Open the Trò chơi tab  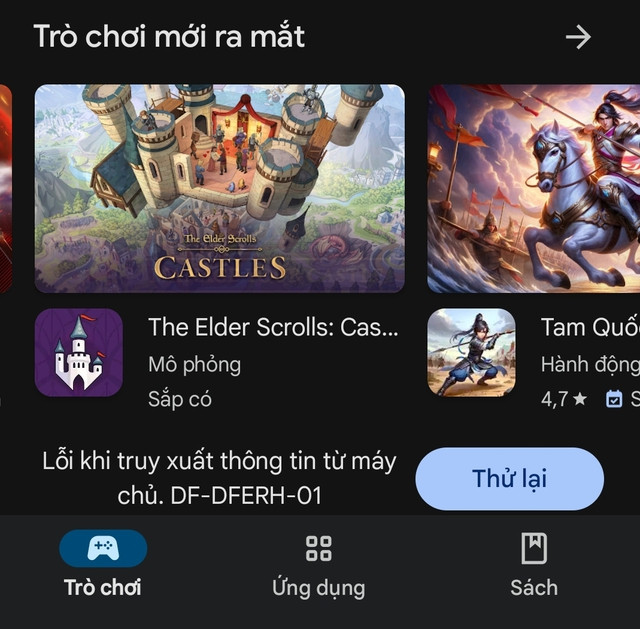(x=103, y=565)
